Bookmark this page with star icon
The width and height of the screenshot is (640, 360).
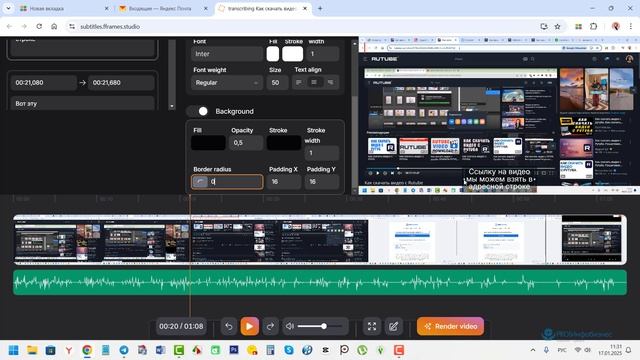pos(558,26)
